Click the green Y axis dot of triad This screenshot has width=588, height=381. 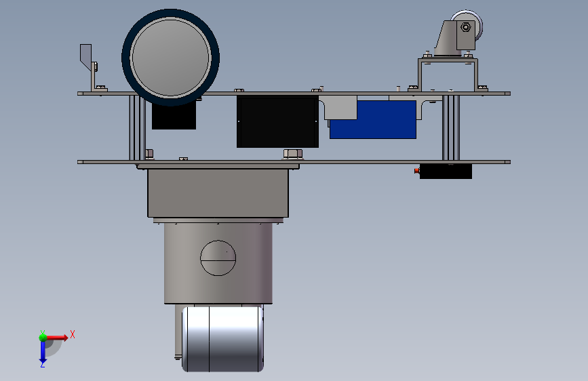click(x=43, y=337)
